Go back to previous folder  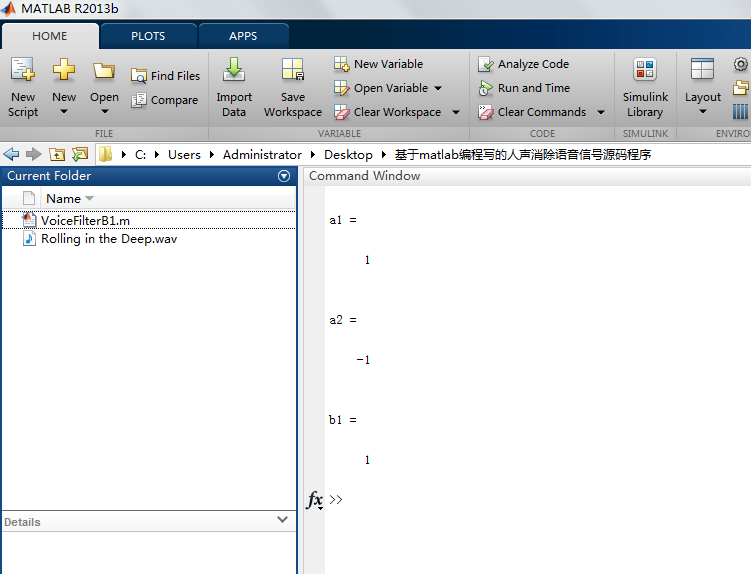[11, 154]
